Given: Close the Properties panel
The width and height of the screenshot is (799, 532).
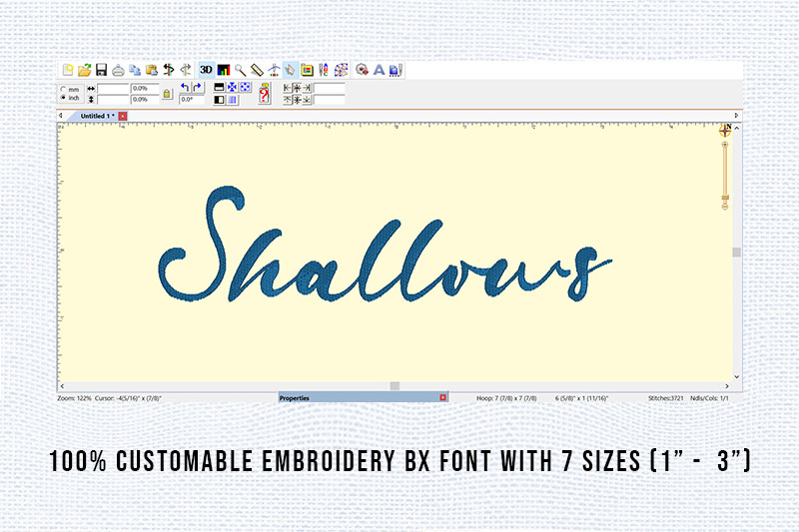Looking at the screenshot, I should tap(442, 397).
